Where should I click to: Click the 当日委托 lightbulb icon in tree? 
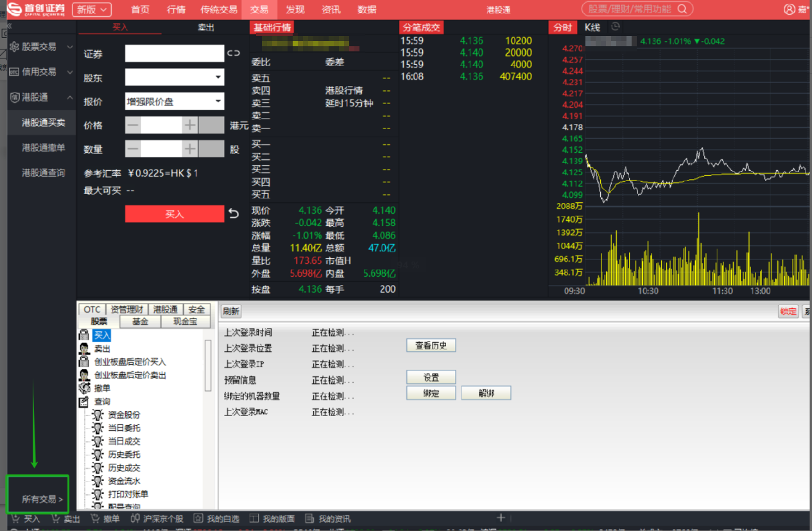[x=98, y=428]
